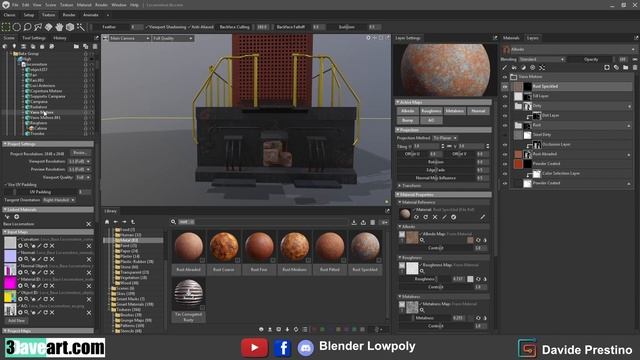
Task: Open YouTube channel icon in banner
Action: pyautogui.click(x=254, y=348)
